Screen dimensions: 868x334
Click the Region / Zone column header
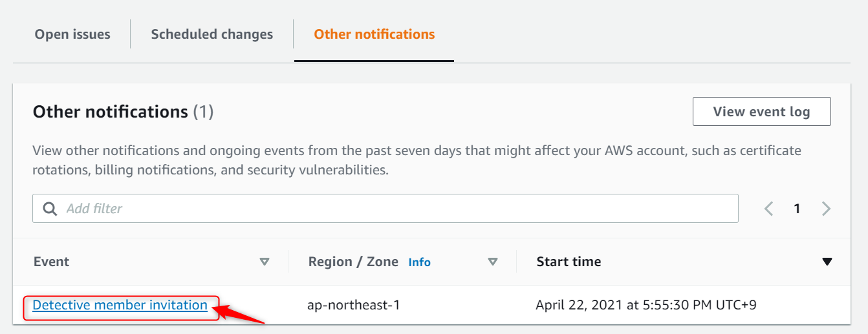[x=353, y=262]
